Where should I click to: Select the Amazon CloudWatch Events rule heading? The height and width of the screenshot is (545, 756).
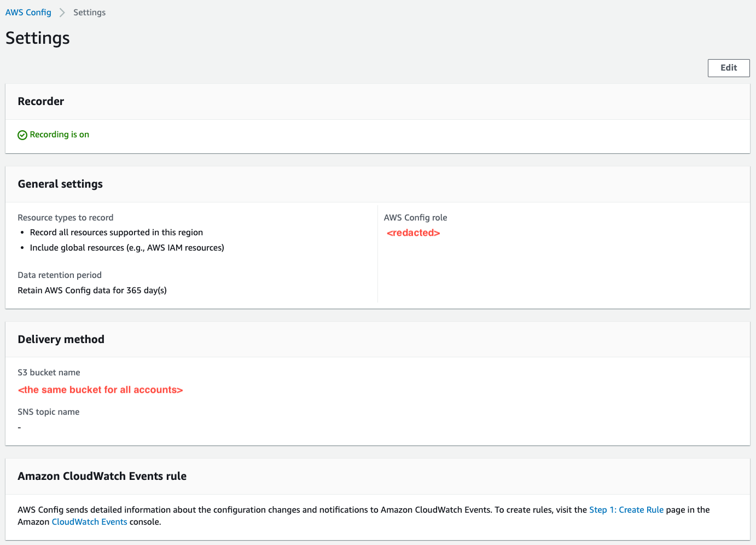[102, 476]
